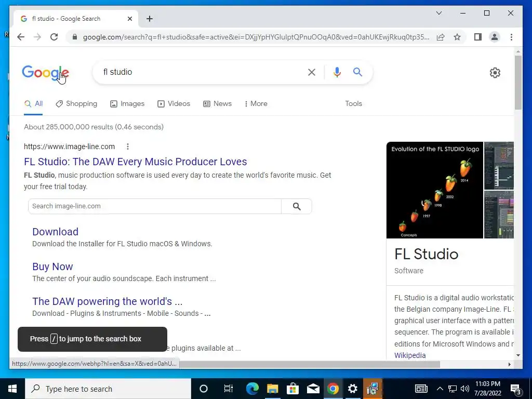Open the Buy Now sitelink

click(52, 267)
